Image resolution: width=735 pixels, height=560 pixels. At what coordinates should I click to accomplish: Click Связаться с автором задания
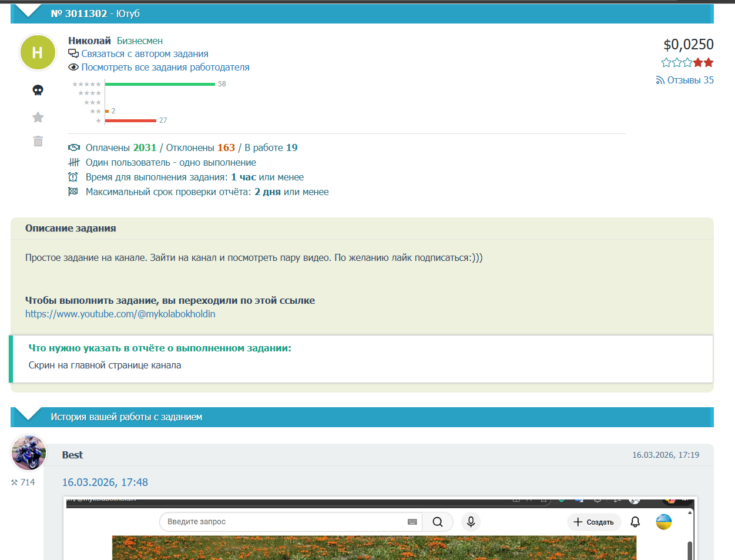(145, 54)
